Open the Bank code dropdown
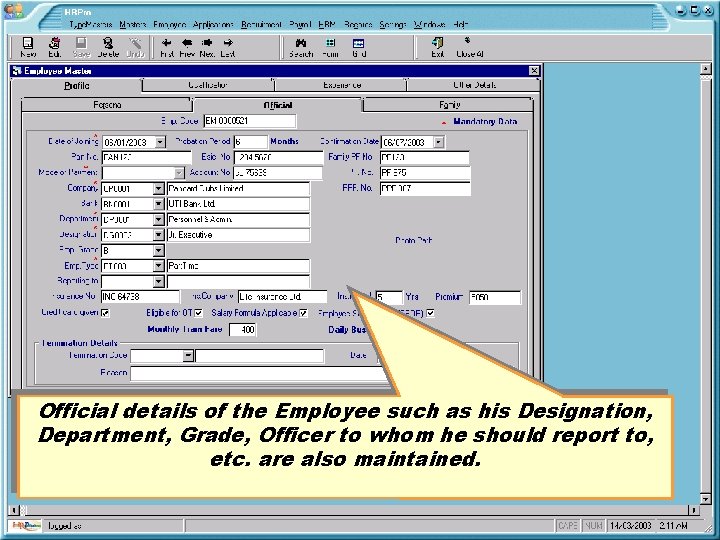Screen dimensions: 720x540 coord(158,204)
